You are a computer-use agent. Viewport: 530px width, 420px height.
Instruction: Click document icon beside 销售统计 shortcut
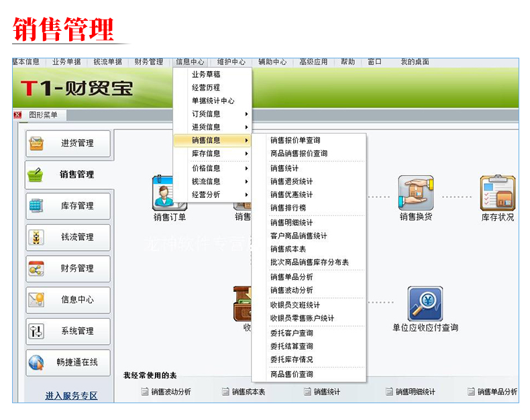pos(307,392)
